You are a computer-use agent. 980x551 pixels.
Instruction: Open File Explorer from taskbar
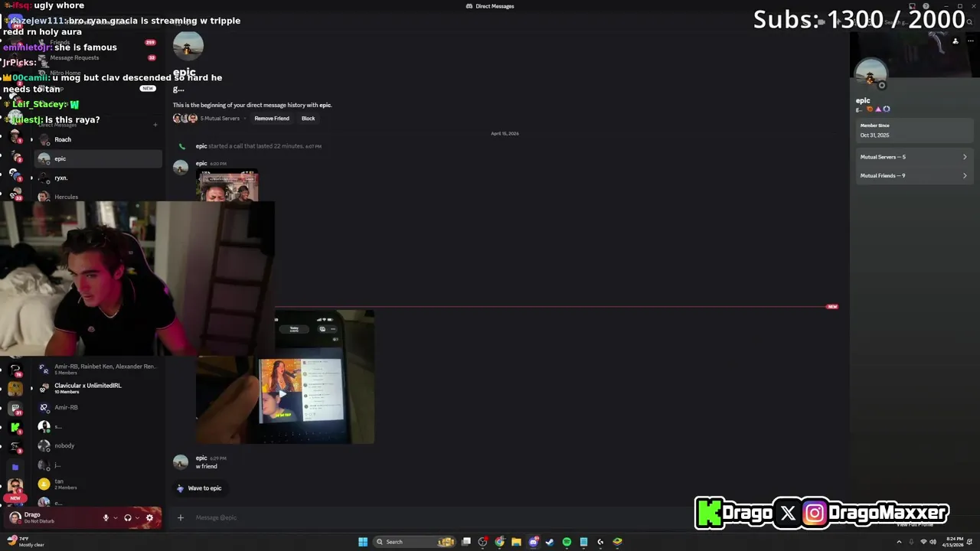(516, 542)
